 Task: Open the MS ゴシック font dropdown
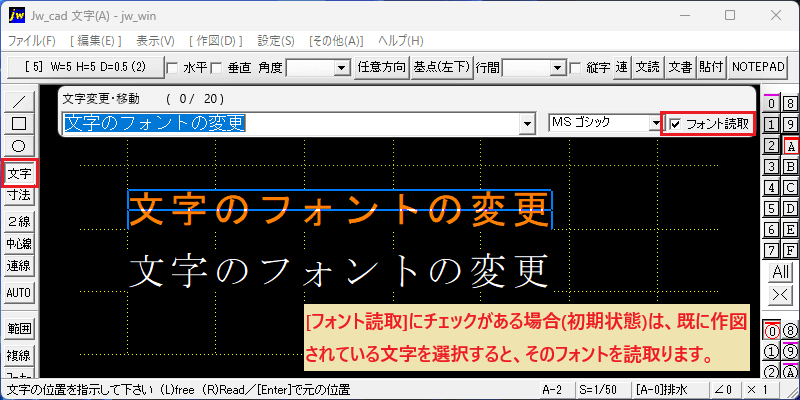(655, 123)
